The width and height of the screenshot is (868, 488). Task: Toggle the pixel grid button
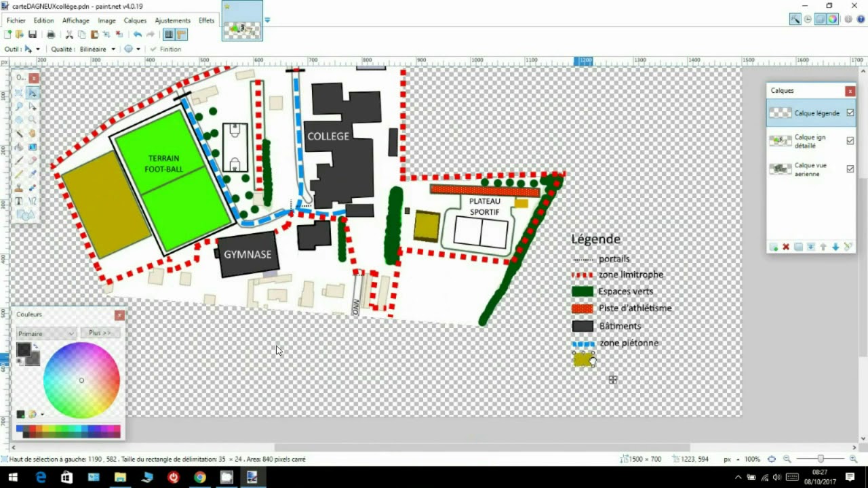(169, 35)
